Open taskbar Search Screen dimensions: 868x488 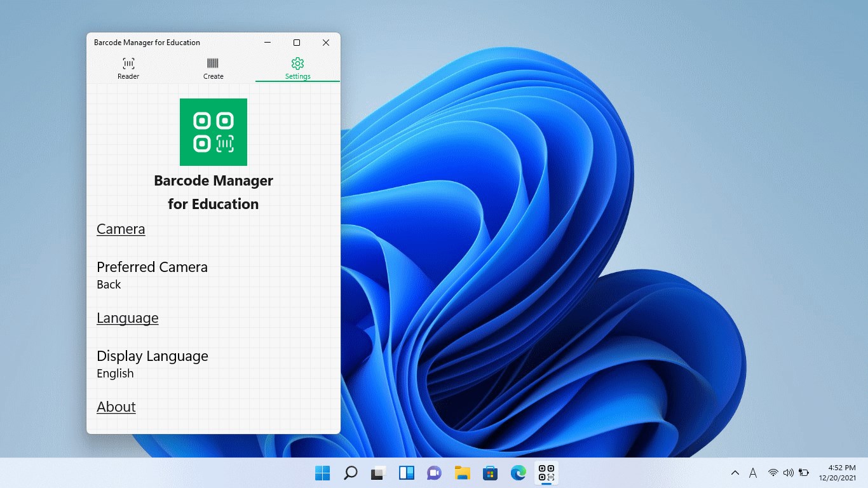pyautogui.click(x=351, y=473)
